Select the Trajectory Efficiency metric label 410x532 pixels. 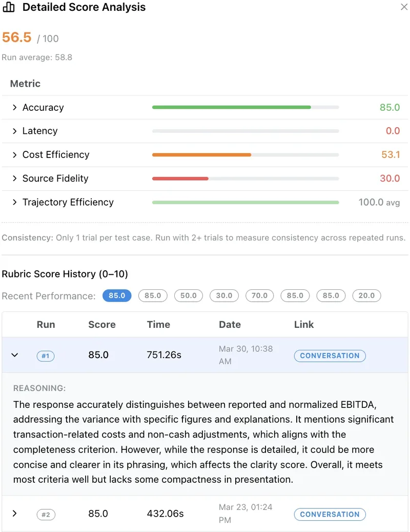pos(68,202)
